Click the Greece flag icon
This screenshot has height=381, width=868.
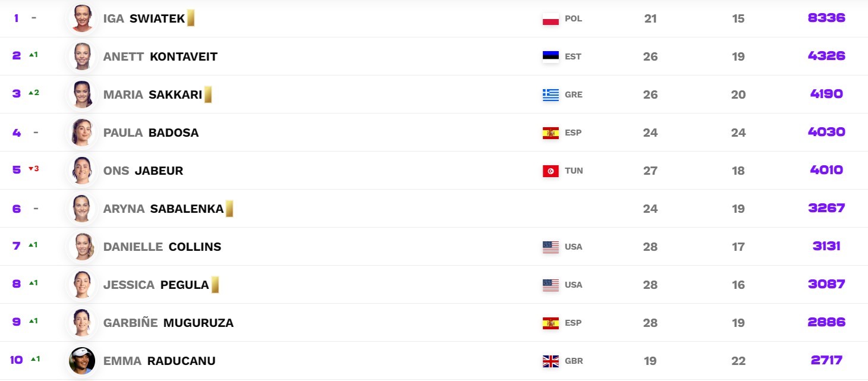(551, 95)
